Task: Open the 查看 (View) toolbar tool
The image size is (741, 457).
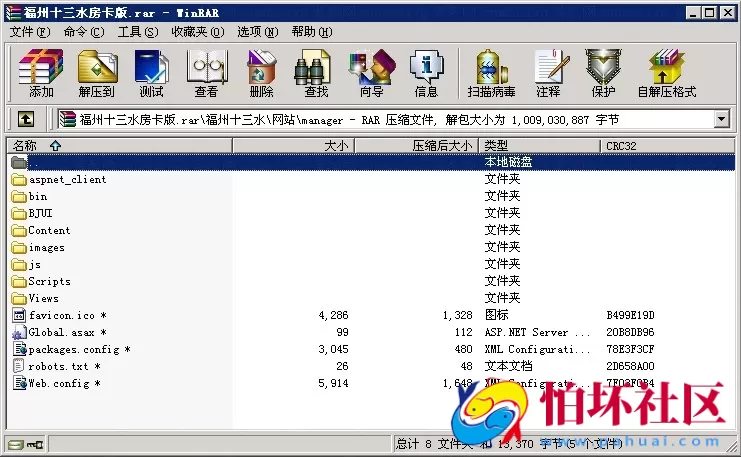Action: (x=207, y=73)
